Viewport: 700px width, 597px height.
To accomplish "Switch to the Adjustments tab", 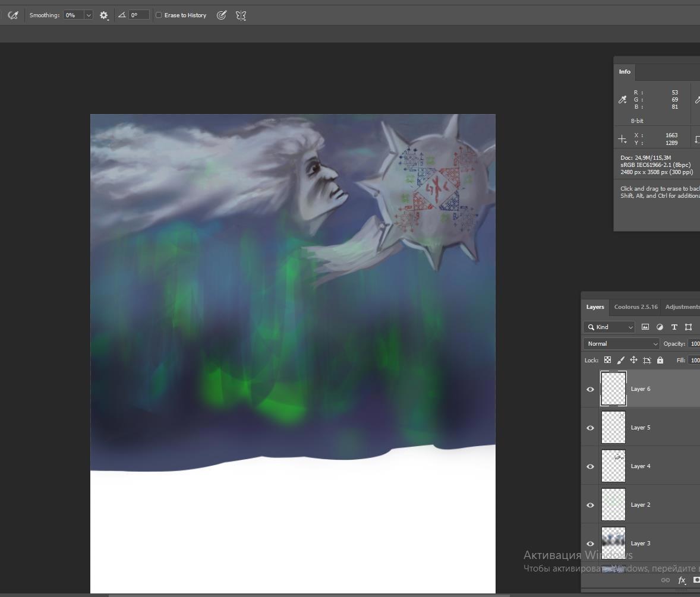I will pos(682,307).
